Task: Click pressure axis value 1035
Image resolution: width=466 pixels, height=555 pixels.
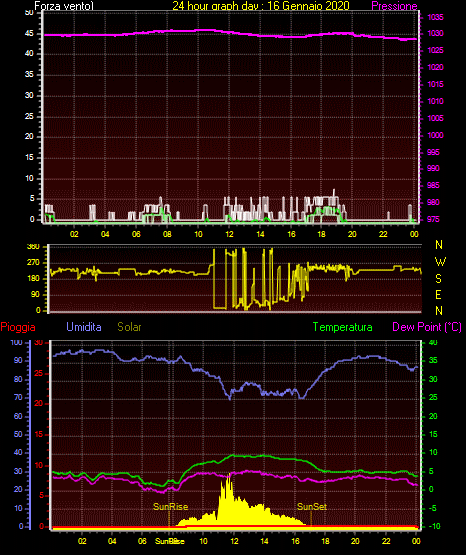Action: [x=435, y=17]
